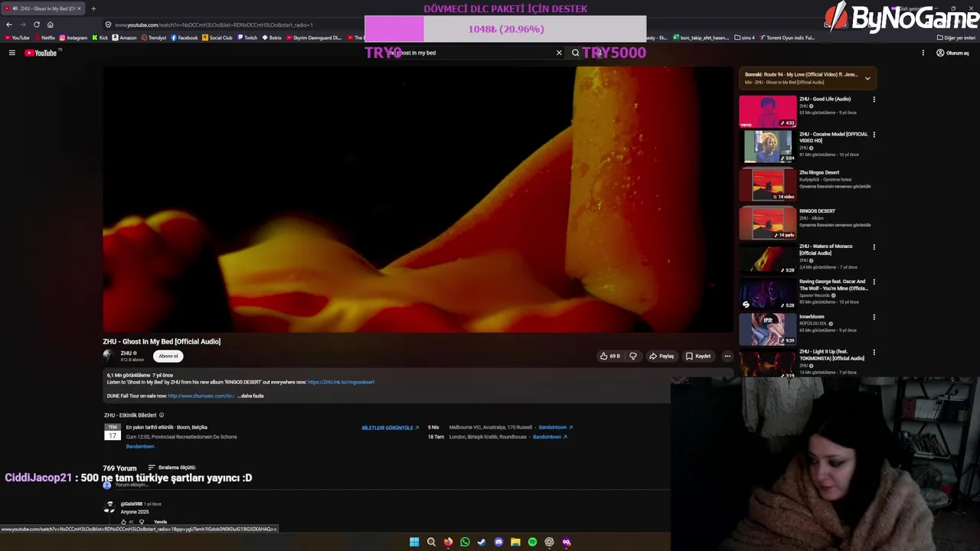Reload the page with the refresh icon
Image resolution: width=980 pixels, height=551 pixels.
coord(36,24)
